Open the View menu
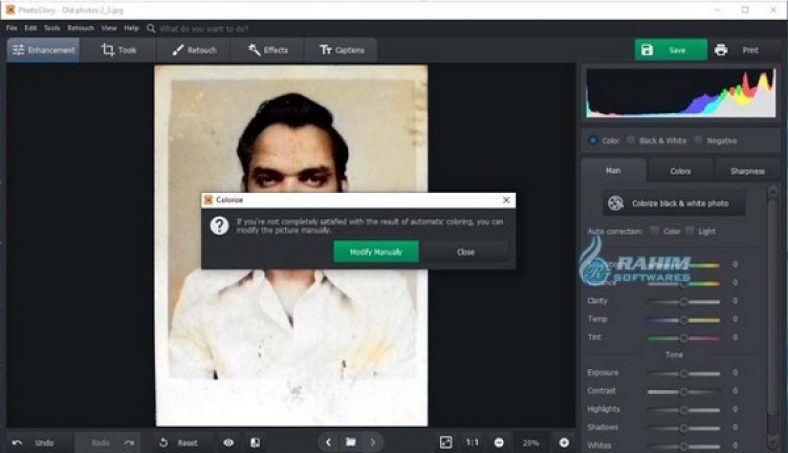788x453 pixels. 109,28
